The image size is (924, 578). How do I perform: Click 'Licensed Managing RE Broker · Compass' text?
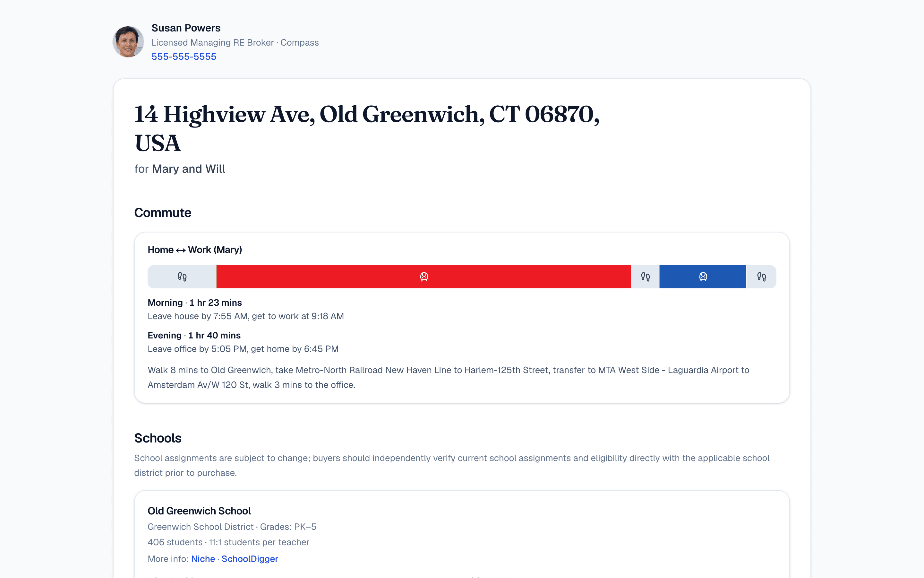tap(235, 42)
